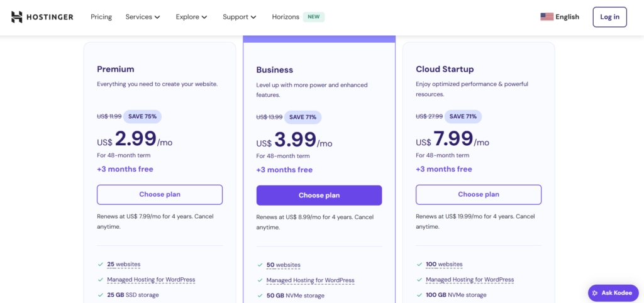The width and height of the screenshot is (644, 303).
Task: Click the checkmark beside 25 GB SSD storage
Action: 100,295
